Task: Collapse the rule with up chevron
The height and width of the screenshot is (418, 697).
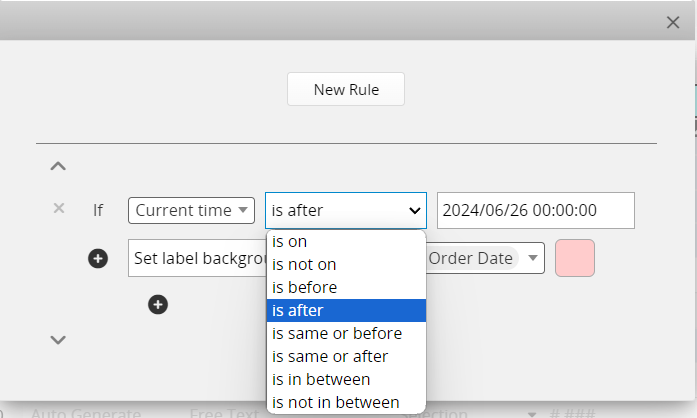Action: pyautogui.click(x=58, y=166)
